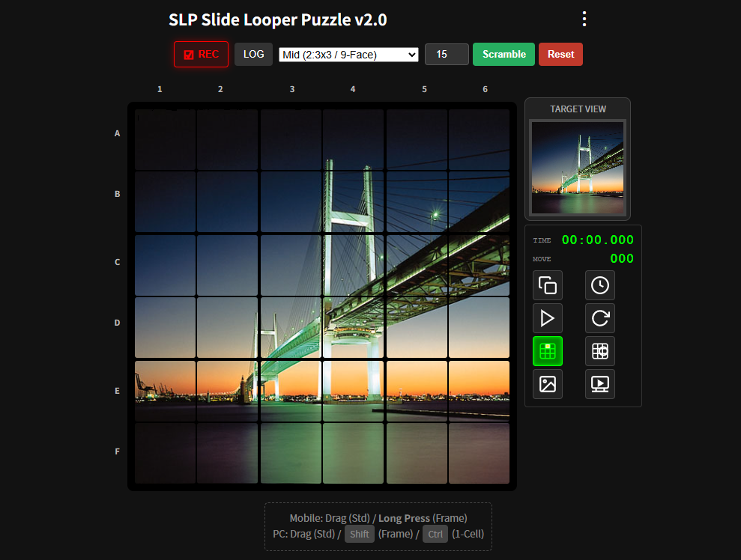Click the scramble count field showing 15
This screenshot has height=560, width=741.
tap(447, 55)
